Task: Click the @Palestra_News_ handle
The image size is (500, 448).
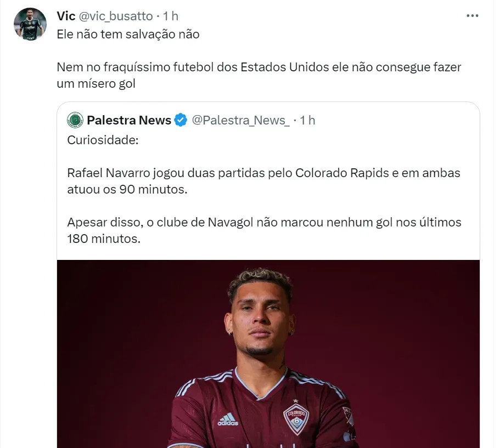Action: coord(240,120)
